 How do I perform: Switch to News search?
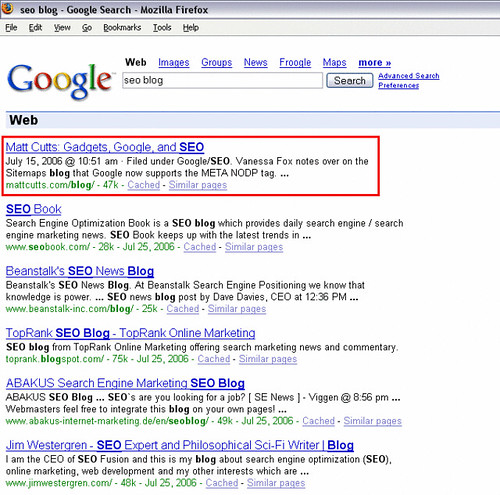pyautogui.click(x=255, y=63)
